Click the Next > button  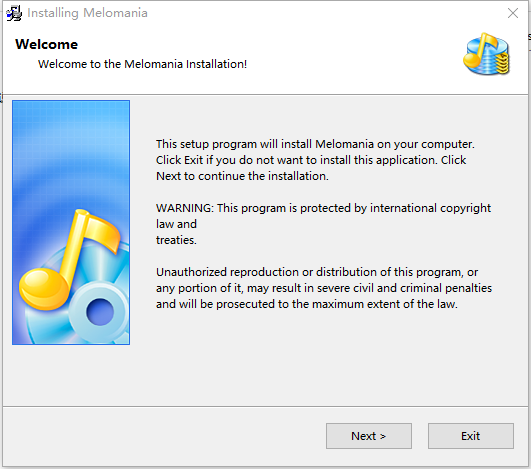369,436
